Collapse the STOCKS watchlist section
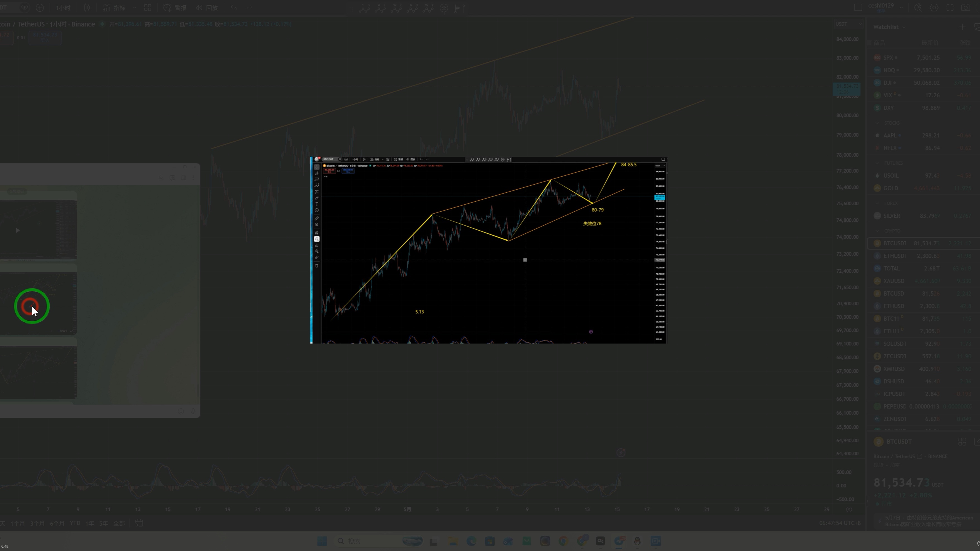Image resolution: width=980 pixels, height=551 pixels. 877,123
